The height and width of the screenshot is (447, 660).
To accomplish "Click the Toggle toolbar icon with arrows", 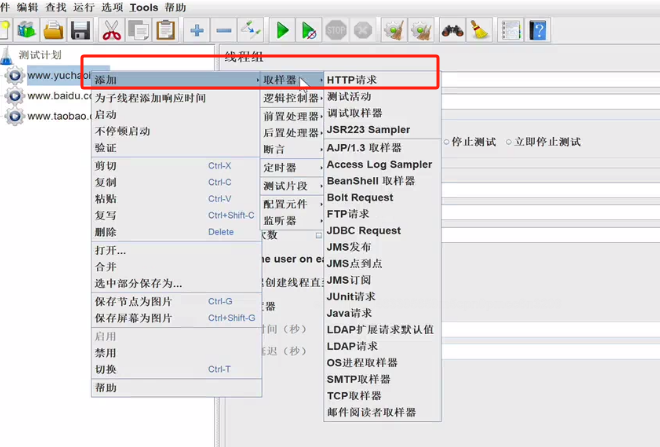I will coord(250,30).
